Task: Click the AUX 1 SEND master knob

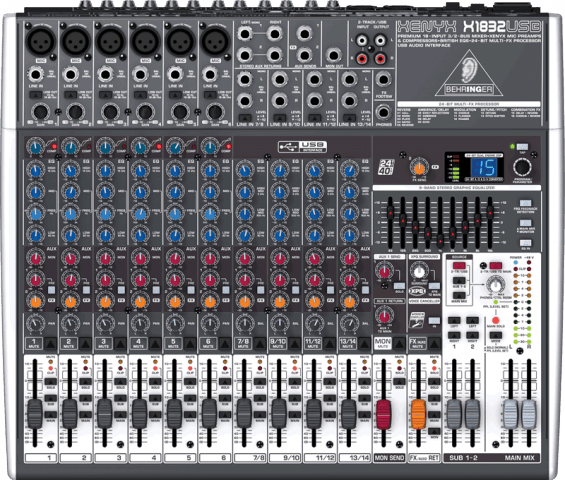Action: tap(384, 272)
